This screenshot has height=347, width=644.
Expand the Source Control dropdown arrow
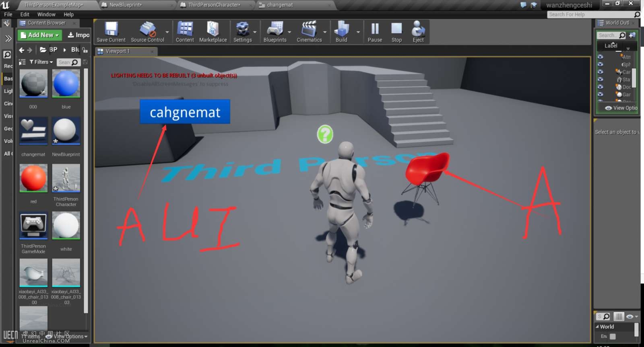coord(167,32)
